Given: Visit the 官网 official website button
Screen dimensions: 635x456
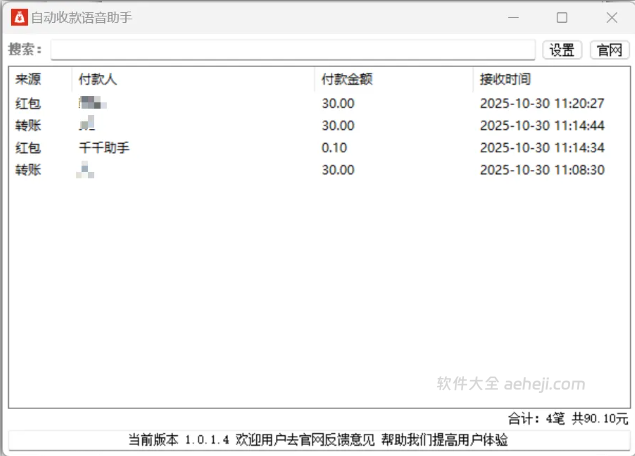Looking at the screenshot, I should point(609,50).
